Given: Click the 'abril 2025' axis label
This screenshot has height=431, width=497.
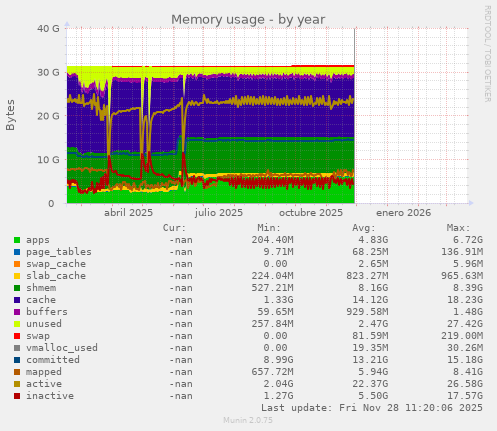Looking at the screenshot, I should (128, 213).
